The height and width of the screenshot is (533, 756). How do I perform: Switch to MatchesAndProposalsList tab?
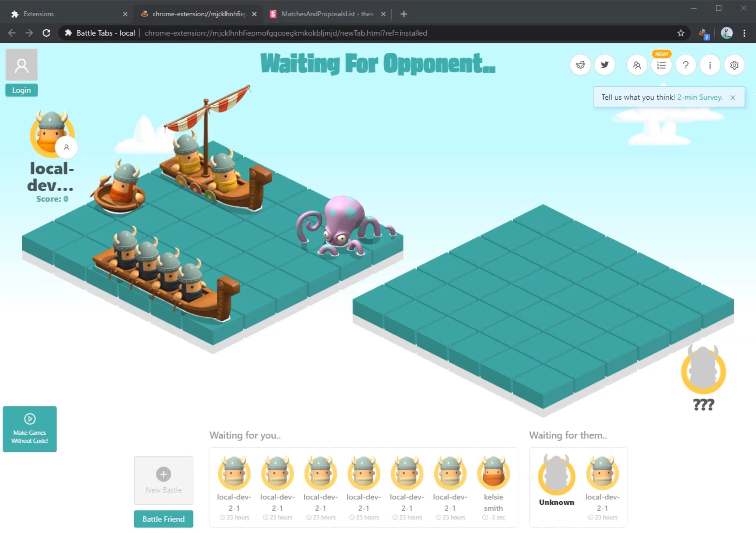pos(327,14)
